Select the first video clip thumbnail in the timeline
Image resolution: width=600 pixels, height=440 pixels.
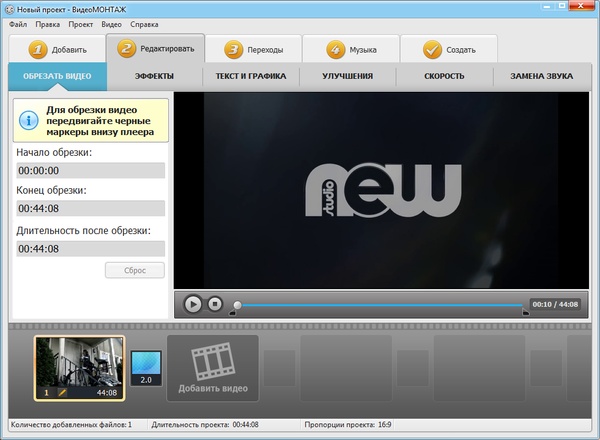(x=79, y=362)
